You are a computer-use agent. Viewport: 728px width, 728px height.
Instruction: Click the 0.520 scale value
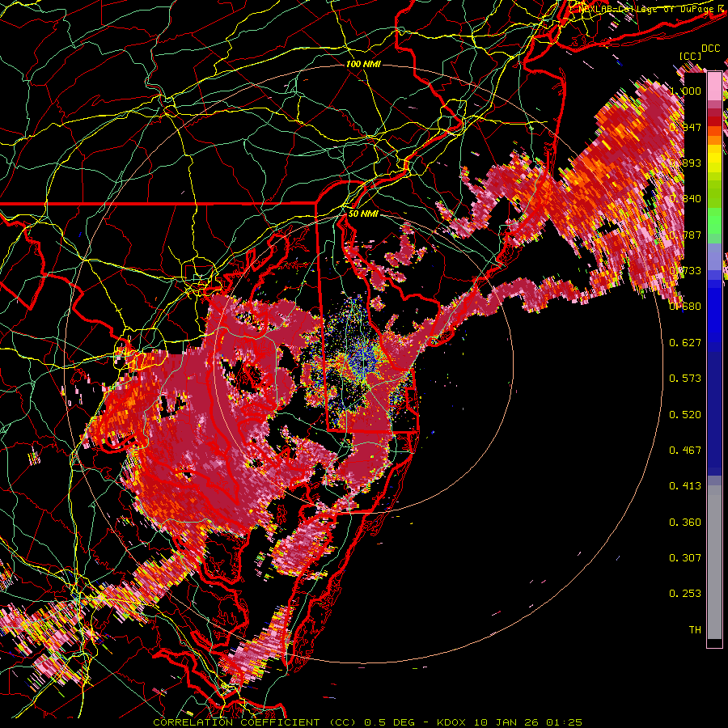(x=685, y=415)
